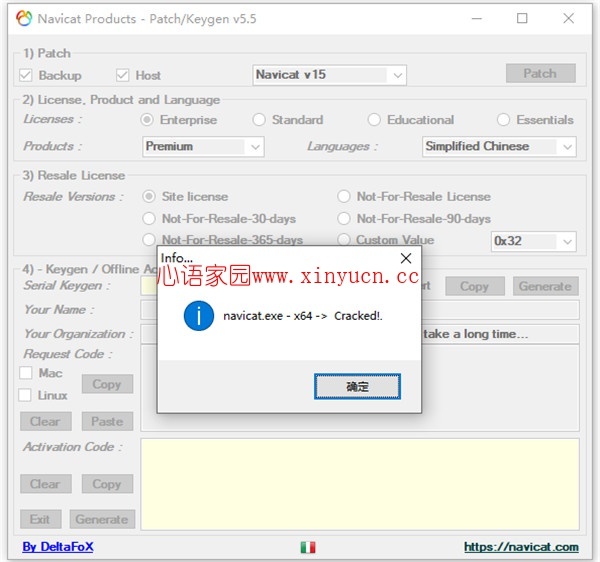Screen dimensions: 600x562
Task: Click the Your Name input field
Action: point(360,310)
